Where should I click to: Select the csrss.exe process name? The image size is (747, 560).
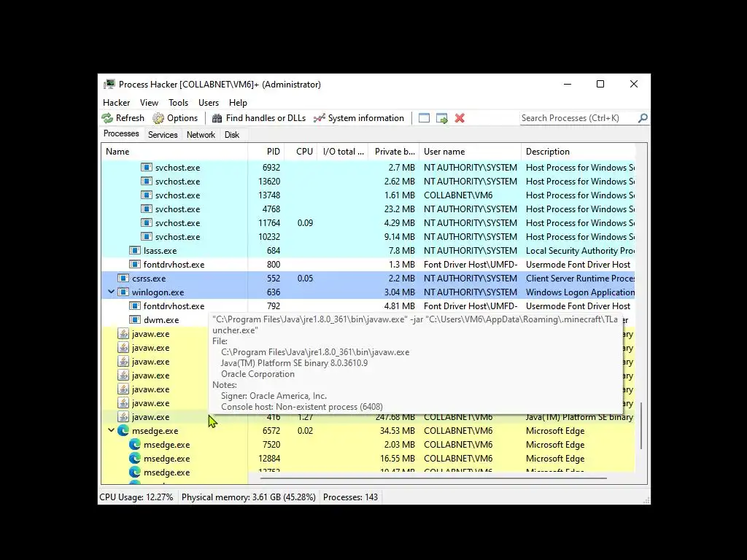tap(149, 278)
